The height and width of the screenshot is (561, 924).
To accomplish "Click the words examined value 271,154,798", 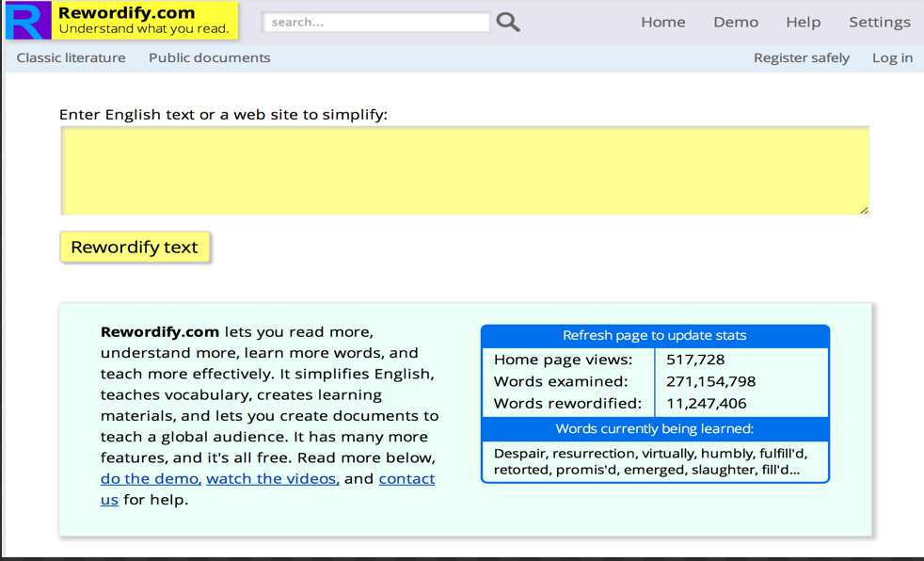I will click(710, 381).
